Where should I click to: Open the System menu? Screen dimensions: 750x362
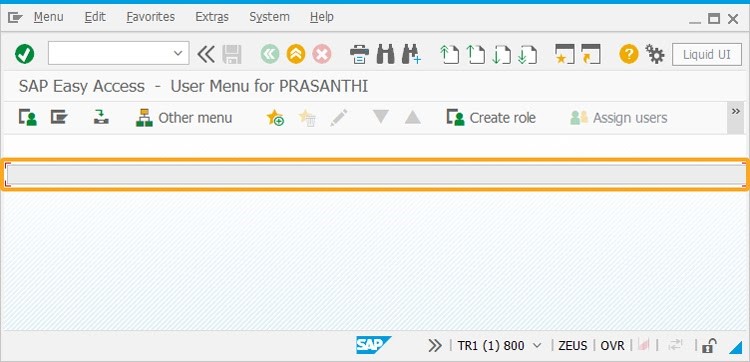point(269,17)
